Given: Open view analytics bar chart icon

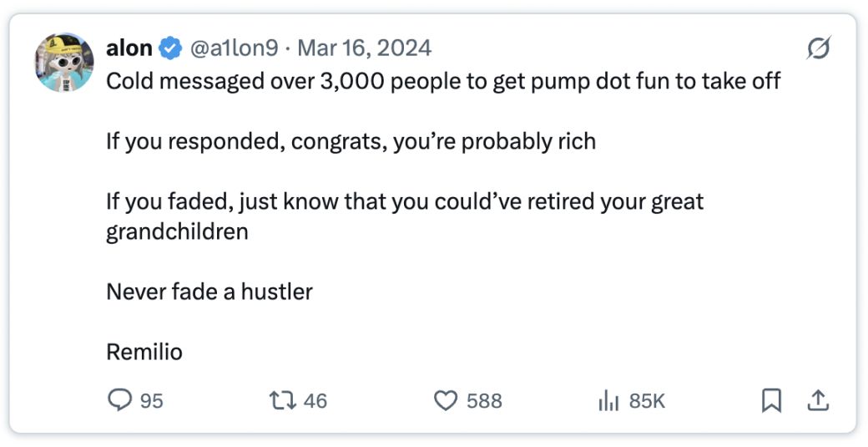Looking at the screenshot, I should coord(610,401).
